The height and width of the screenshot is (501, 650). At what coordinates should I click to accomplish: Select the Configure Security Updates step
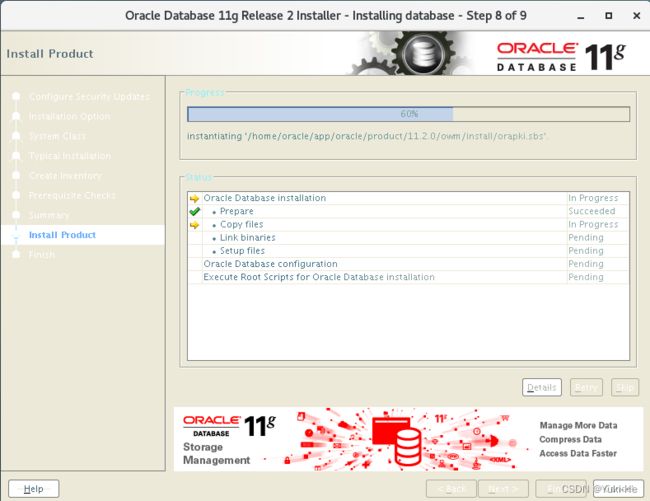pos(89,97)
